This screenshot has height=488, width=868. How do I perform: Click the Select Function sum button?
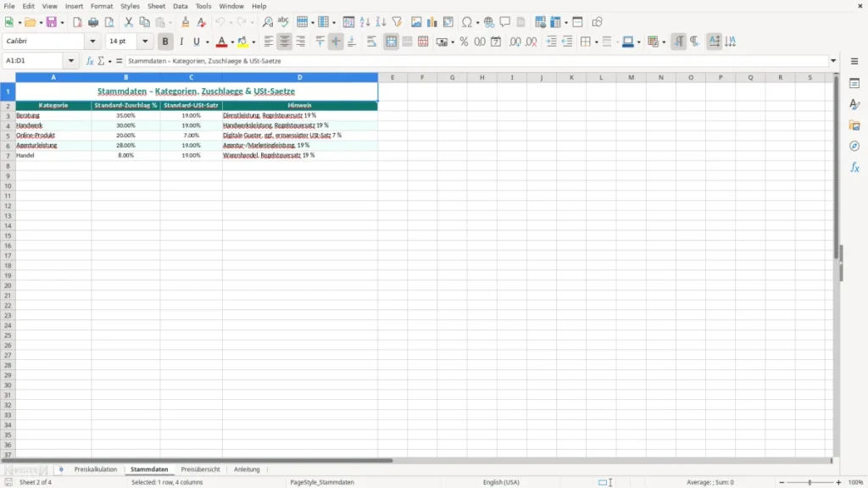[101, 61]
